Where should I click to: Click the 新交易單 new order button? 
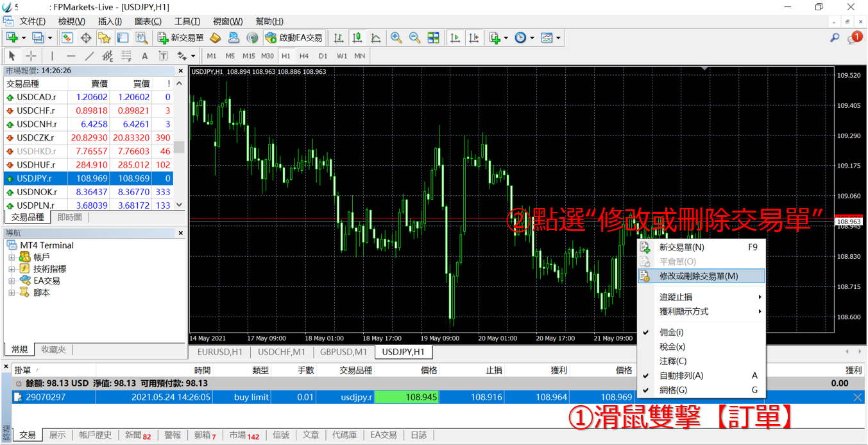(x=181, y=38)
